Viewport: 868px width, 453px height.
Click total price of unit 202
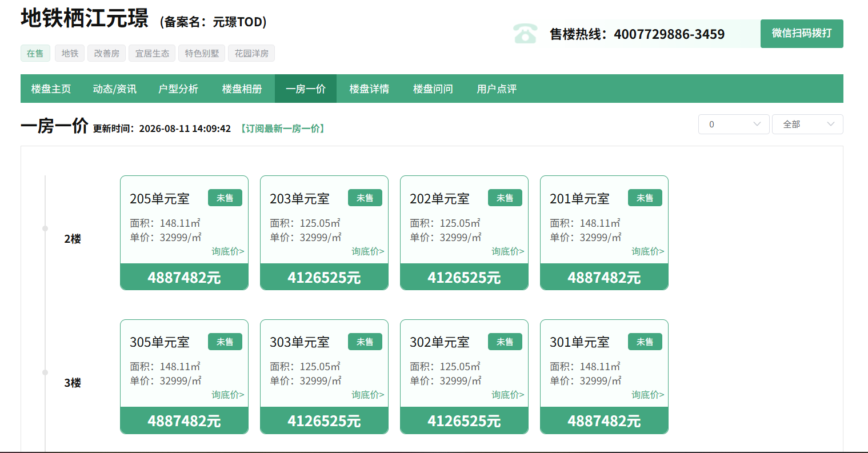tap(464, 278)
